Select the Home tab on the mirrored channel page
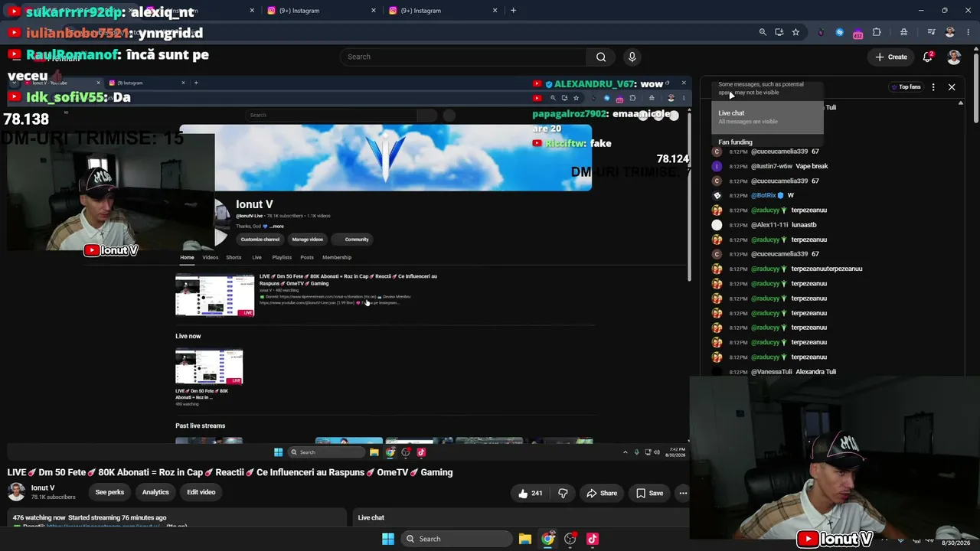This screenshot has width=980, height=551. (187, 257)
